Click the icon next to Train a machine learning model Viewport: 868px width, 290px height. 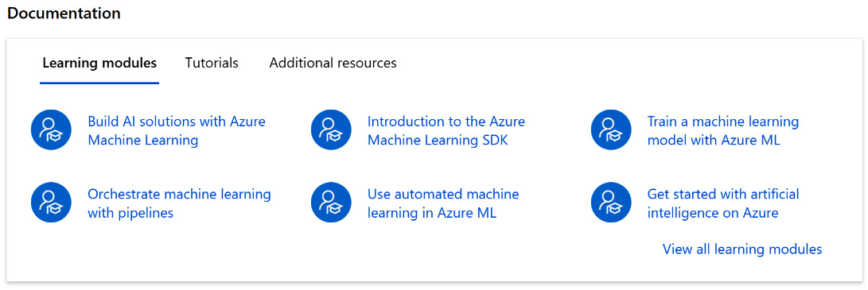click(x=611, y=130)
